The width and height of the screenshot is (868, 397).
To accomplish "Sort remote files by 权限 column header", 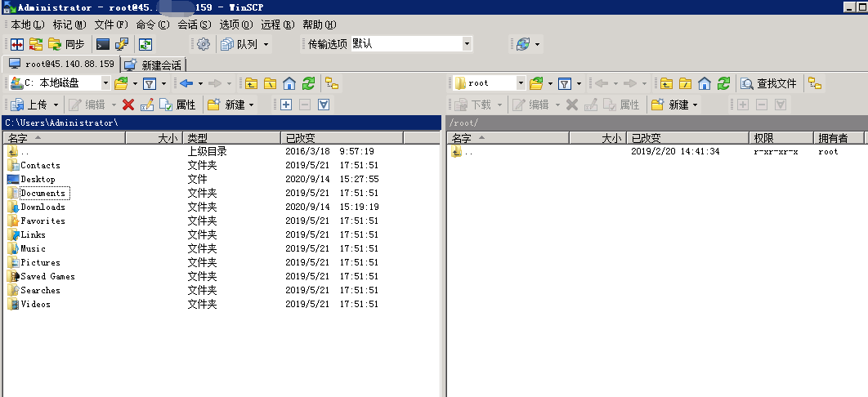I will [781, 138].
